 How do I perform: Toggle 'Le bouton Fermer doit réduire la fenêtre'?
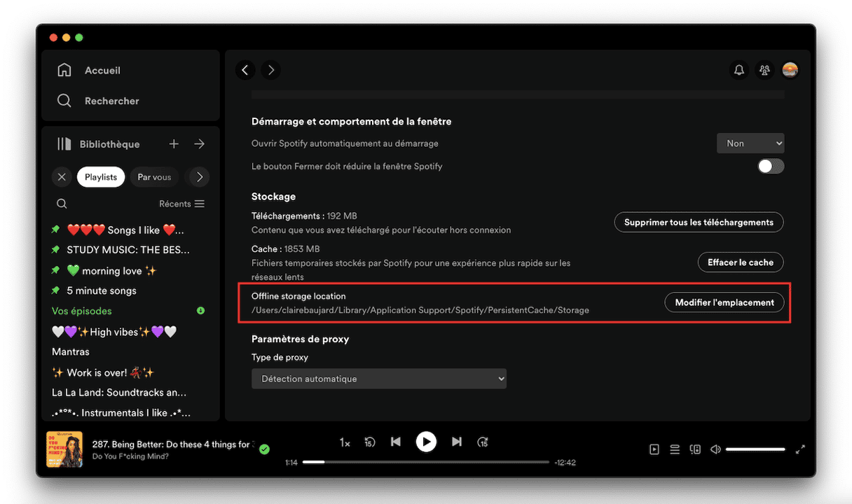(x=771, y=166)
